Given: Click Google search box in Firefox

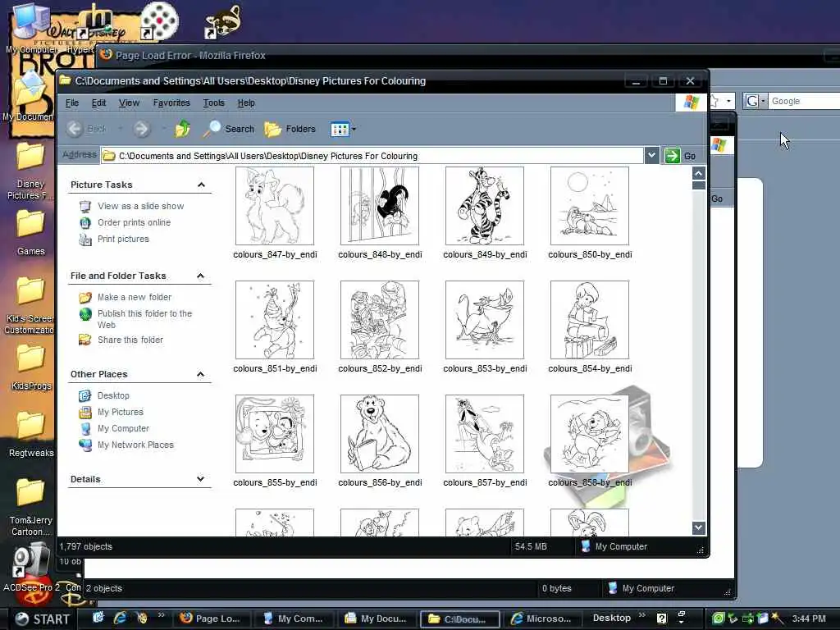Looking at the screenshot, I should [804, 101].
